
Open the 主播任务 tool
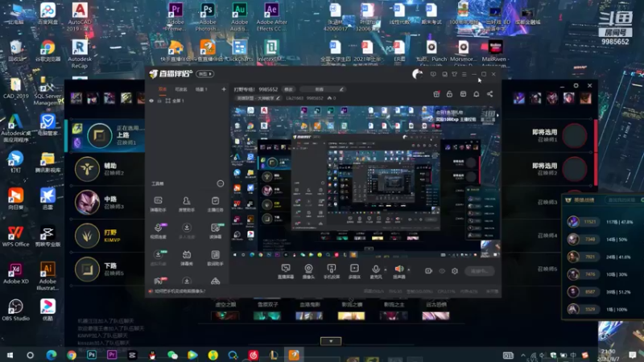(x=215, y=204)
